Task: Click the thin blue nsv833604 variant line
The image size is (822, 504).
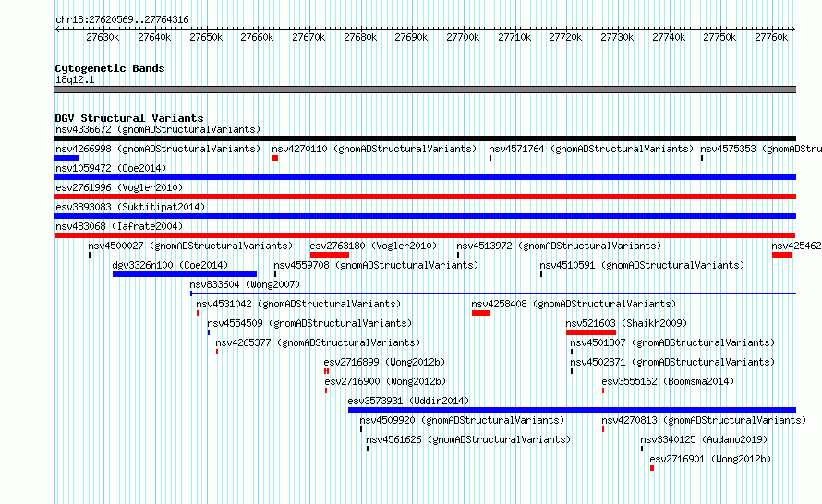Action: pyautogui.click(x=493, y=294)
